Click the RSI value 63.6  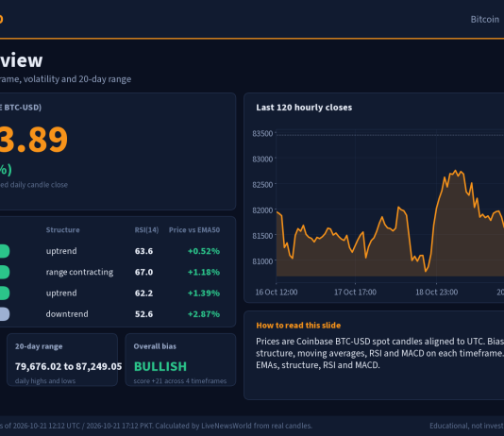click(x=143, y=251)
